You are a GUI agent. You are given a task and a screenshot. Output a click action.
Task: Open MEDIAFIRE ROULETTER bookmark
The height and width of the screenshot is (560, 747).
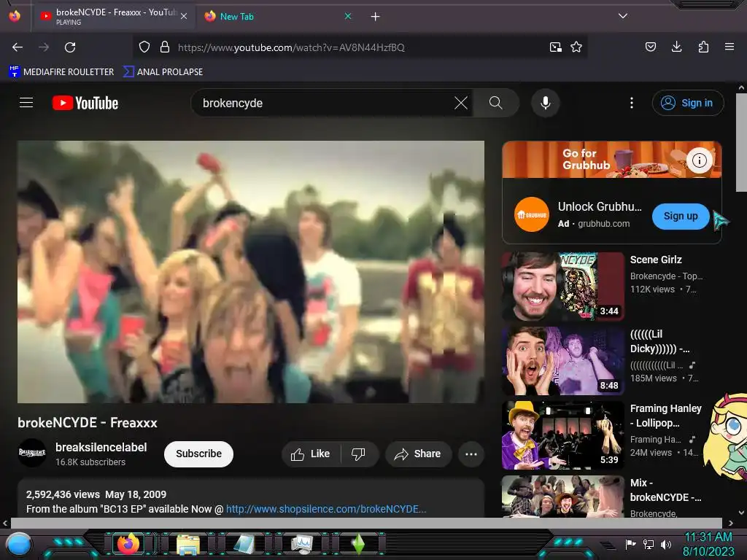61,72
